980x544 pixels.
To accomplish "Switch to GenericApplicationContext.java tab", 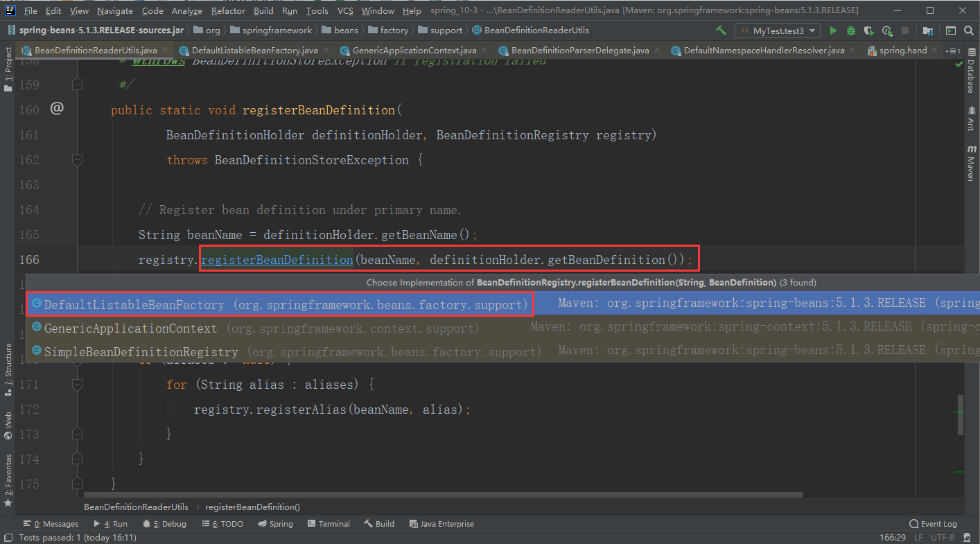I will pos(414,51).
